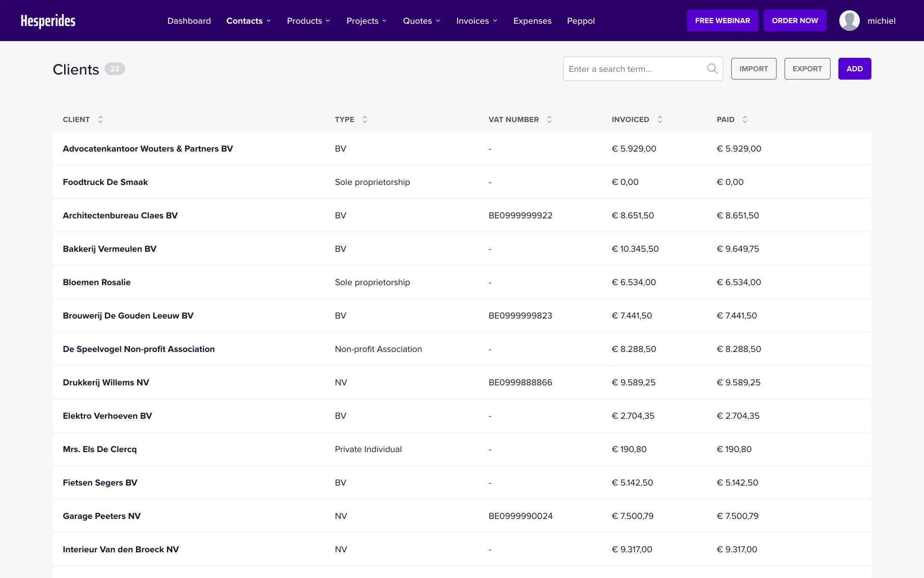Screen dimensions: 924x578
Task: Open the michiel username
Action: click(881, 21)
